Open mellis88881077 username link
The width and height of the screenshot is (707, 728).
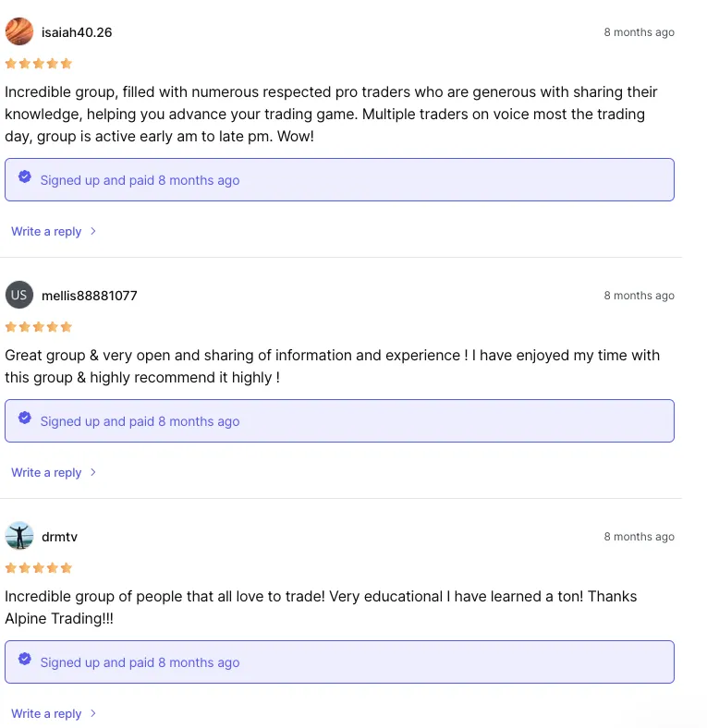point(90,296)
